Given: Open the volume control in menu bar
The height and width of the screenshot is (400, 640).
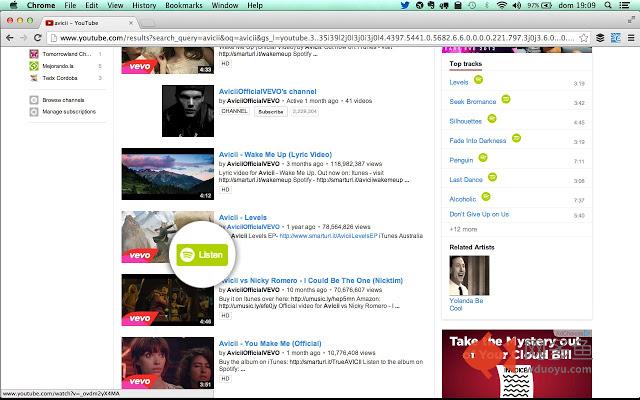Looking at the screenshot, I should click(x=517, y=5).
